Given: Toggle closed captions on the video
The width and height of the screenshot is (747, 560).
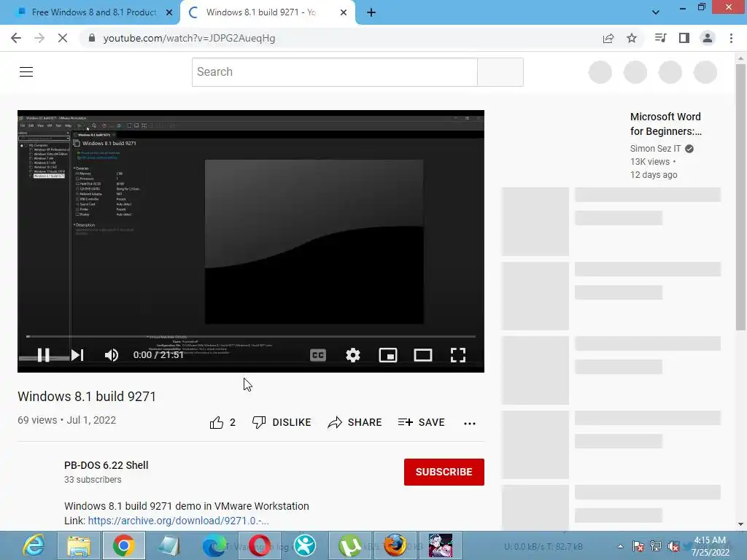Looking at the screenshot, I should coord(318,355).
